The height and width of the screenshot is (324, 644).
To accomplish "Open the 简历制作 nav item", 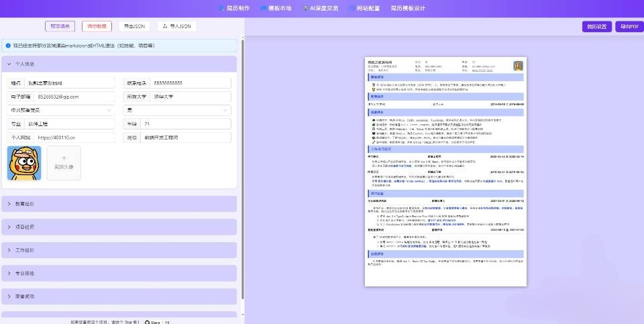I will (234, 8).
